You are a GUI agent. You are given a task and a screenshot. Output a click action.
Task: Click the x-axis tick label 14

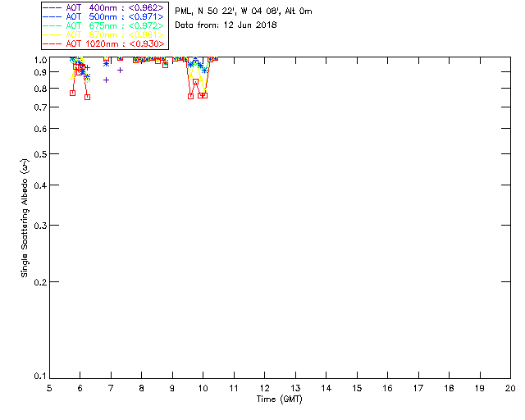pos(326,388)
